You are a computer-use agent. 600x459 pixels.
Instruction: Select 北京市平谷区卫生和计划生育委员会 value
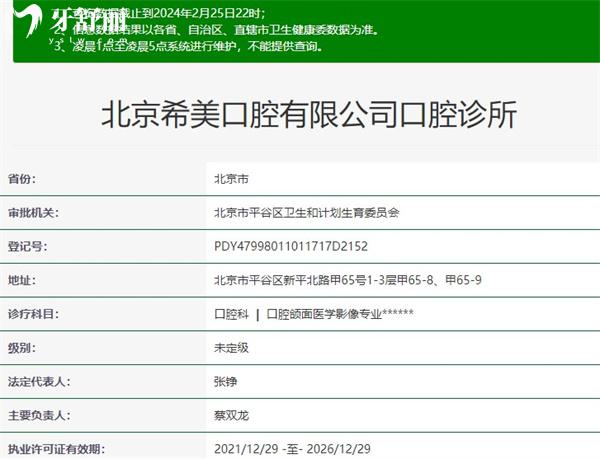click(x=307, y=213)
